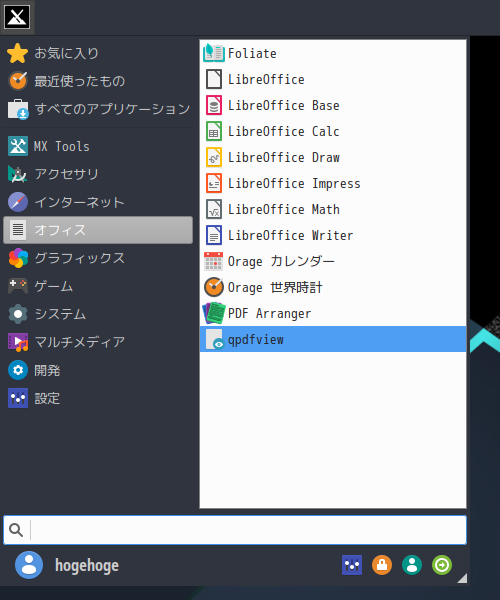Select the インターネット category label

(80, 202)
